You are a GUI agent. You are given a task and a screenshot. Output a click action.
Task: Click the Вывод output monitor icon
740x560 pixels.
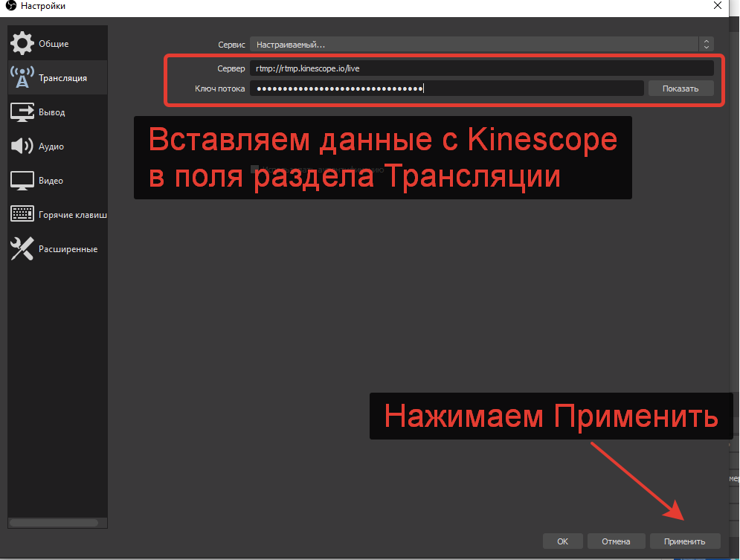(22, 112)
